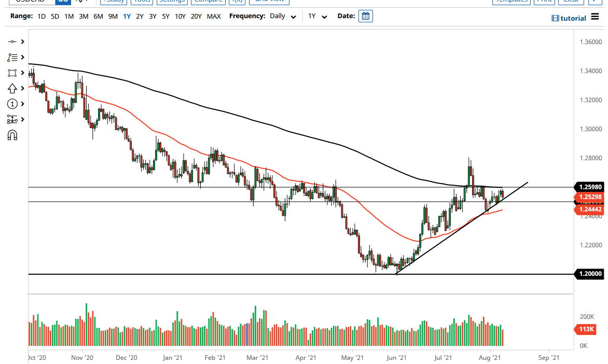Click the Clear button
The width and height of the screenshot is (608, 364).
point(571,1)
